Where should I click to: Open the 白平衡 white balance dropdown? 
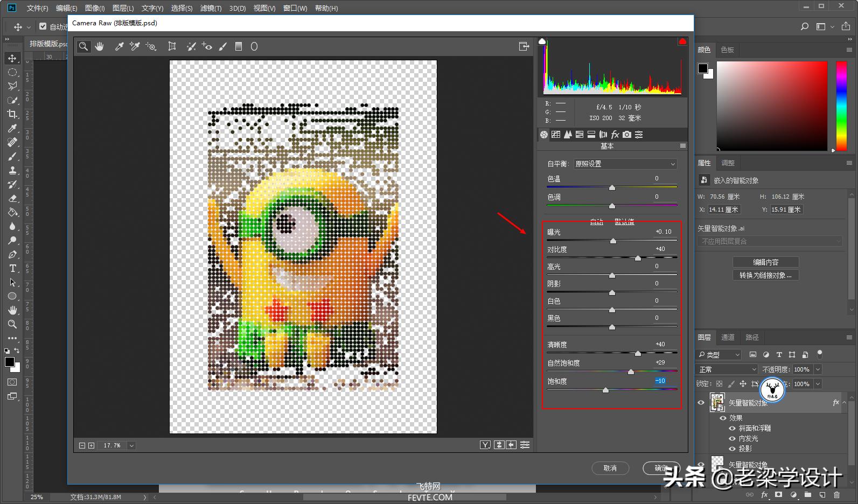click(x=625, y=164)
